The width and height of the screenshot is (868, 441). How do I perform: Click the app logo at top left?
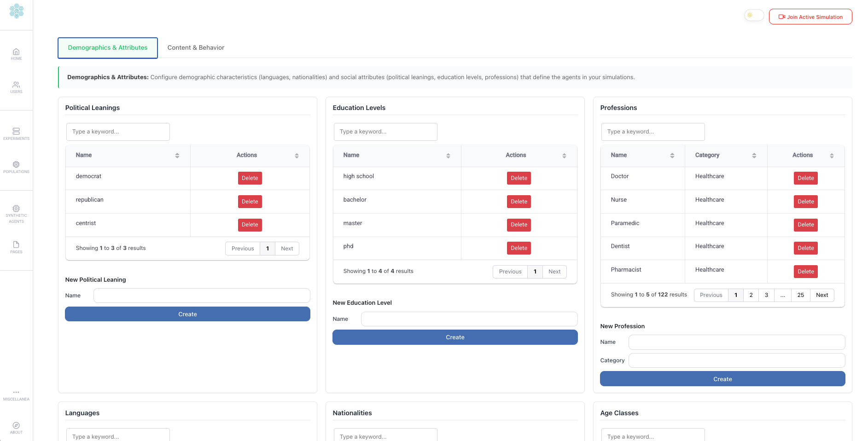click(17, 11)
